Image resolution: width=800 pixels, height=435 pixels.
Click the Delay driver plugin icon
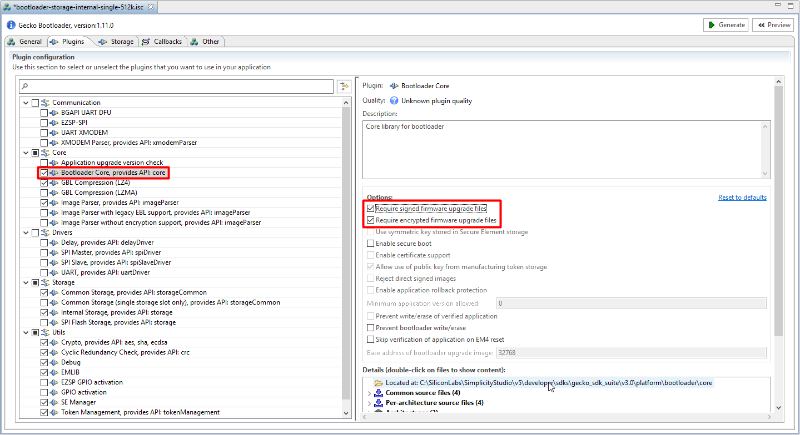click(54, 243)
